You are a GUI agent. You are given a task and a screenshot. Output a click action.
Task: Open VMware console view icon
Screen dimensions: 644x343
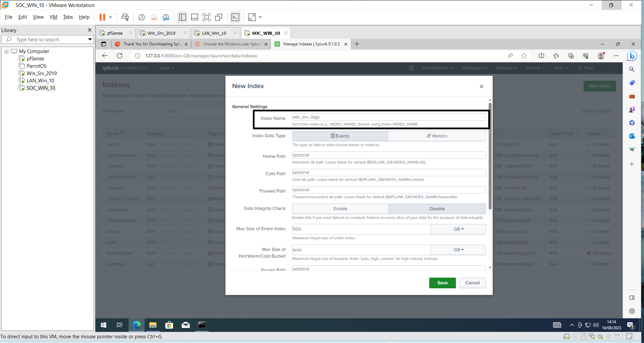pyautogui.click(x=235, y=17)
